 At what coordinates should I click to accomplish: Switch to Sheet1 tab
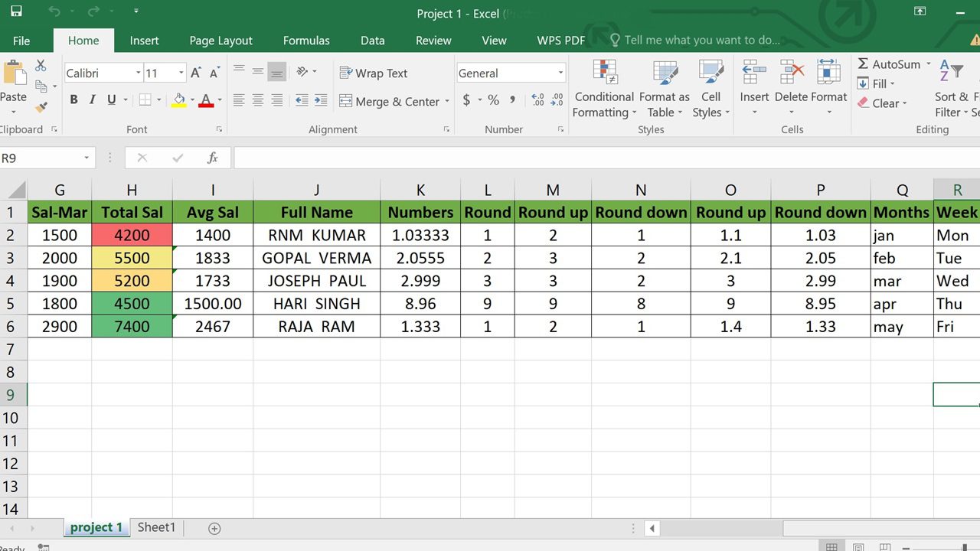coord(156,527)
